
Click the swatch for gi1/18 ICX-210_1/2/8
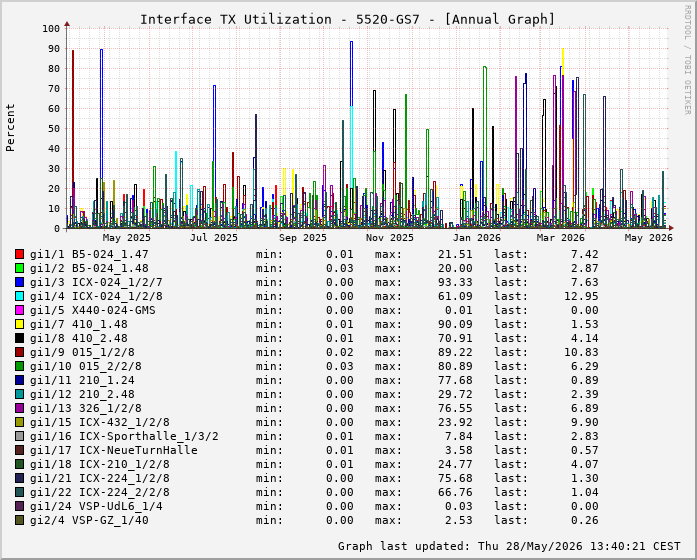tap(19, 464)
